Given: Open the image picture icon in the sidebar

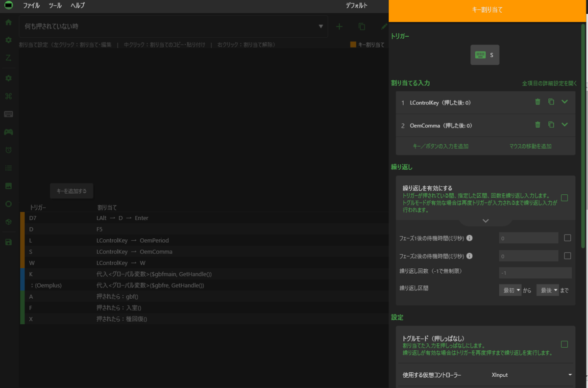Looking at the screenshot, I should [x=8, y=186].
